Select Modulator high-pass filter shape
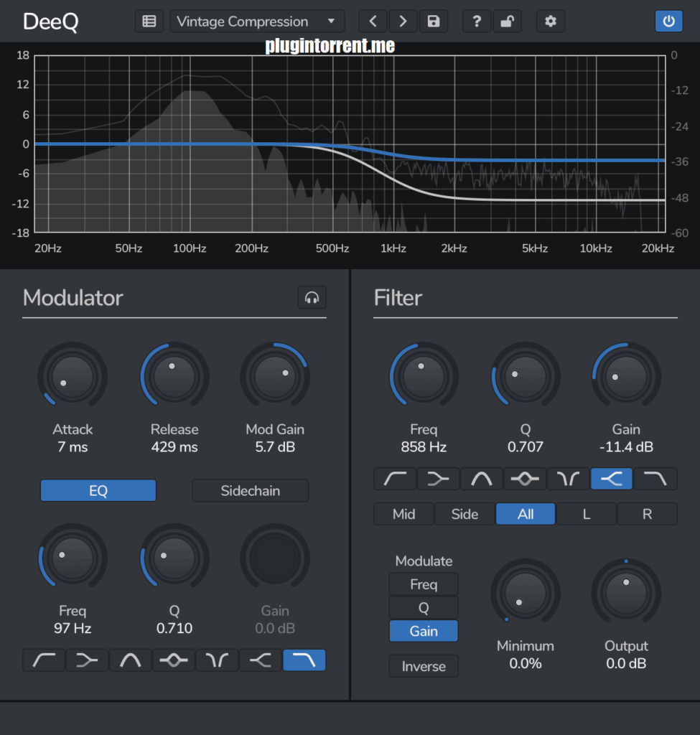 [44, 660]
